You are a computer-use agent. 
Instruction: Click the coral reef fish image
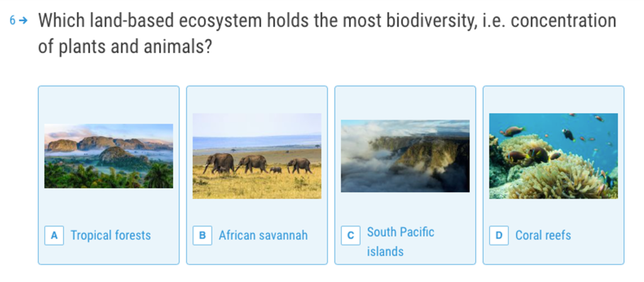(x=553, y=156)
